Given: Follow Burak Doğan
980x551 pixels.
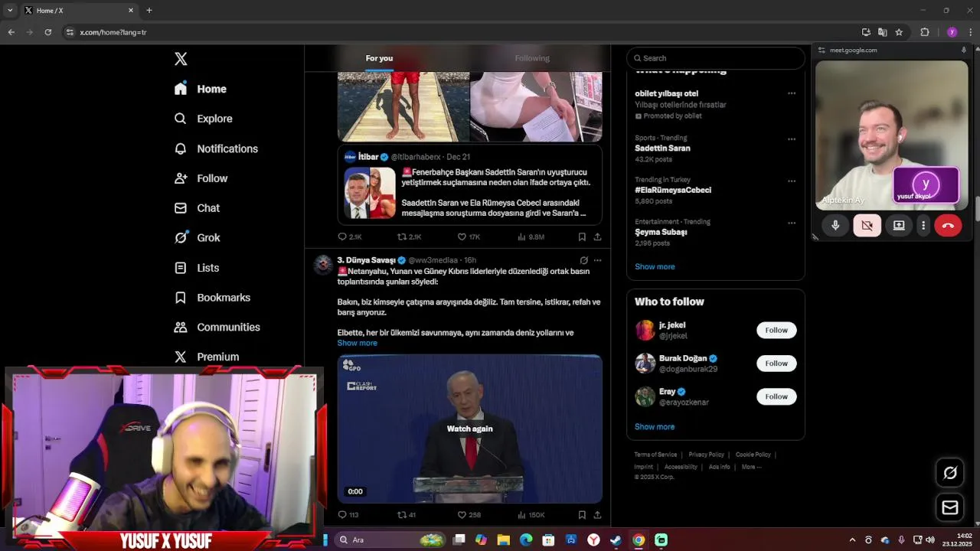Looking at the screenshot, I should (776, 364).
